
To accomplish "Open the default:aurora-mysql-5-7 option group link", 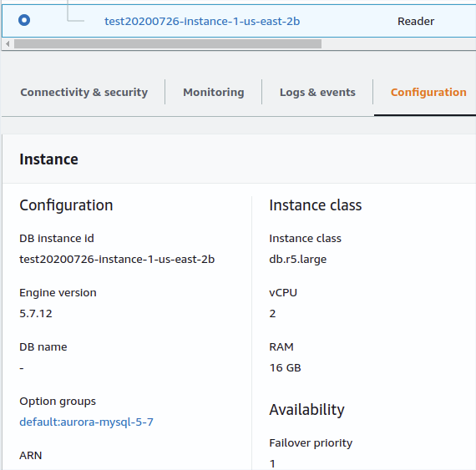I will click(87, 422).
